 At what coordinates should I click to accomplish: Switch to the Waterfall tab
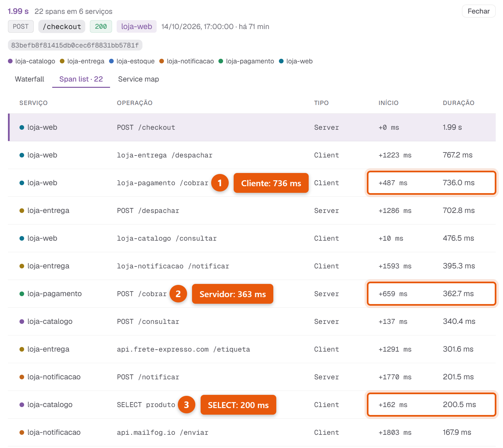29,79
